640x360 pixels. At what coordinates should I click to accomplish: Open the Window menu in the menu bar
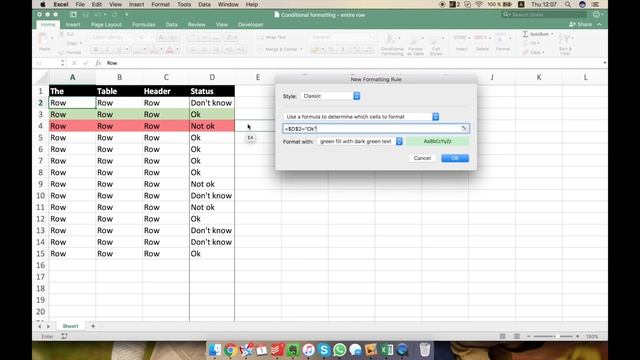coord(228,4)
